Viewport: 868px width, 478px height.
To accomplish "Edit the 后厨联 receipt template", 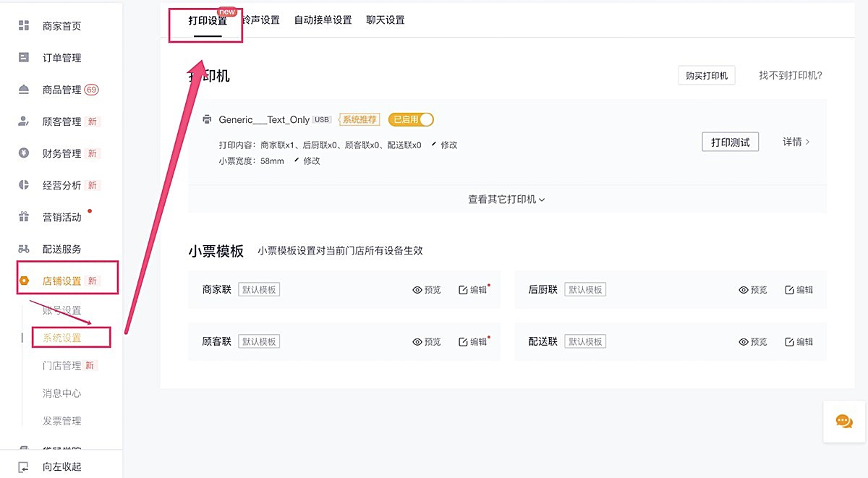I will tap(799, 290).
